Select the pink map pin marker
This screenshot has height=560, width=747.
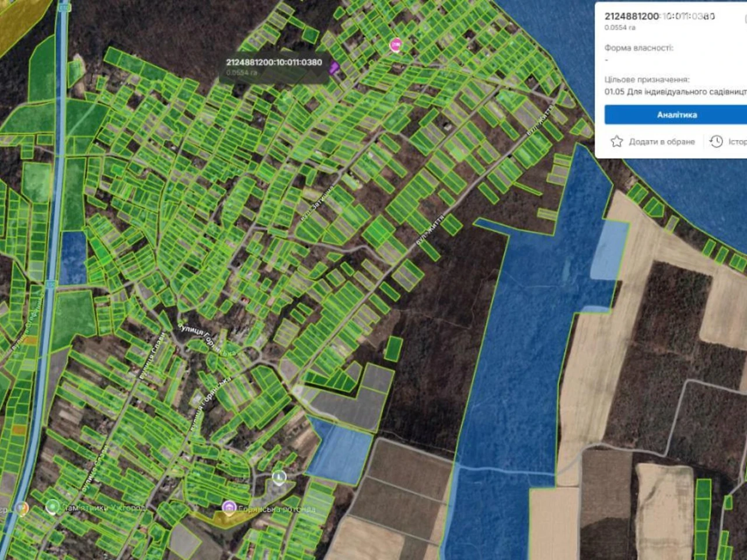pyautogui.click(x=396, y=44)
